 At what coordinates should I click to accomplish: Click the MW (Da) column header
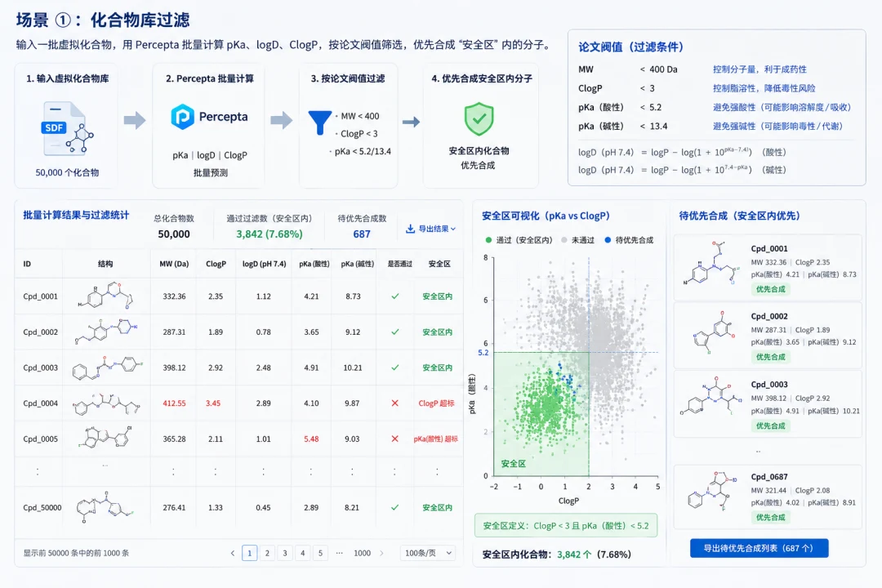(x=175, y=263)
